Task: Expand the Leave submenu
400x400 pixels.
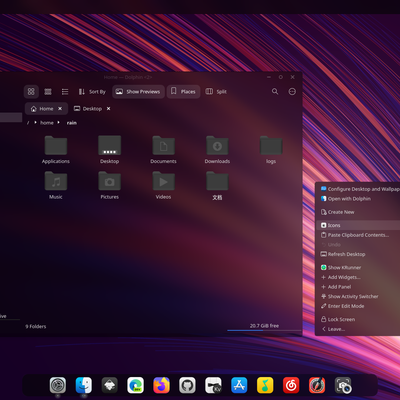Action: pyautogui.click(x=359, y=329)
